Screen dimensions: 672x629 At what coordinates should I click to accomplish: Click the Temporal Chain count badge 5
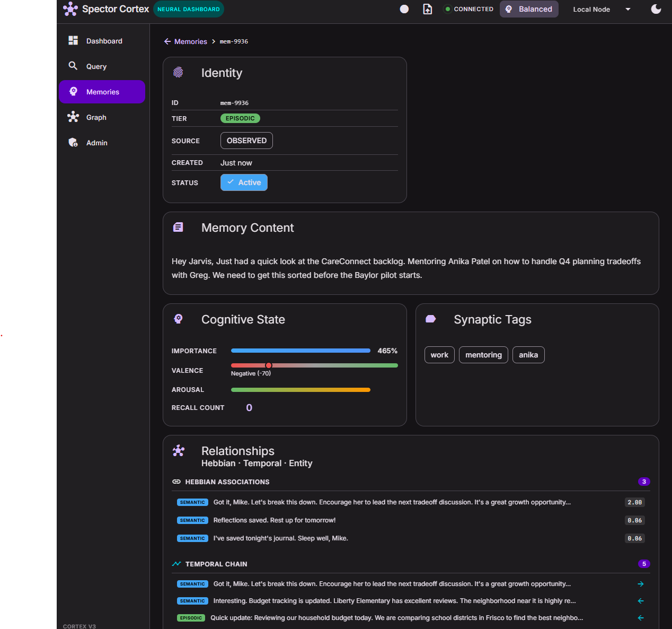[644, 564]
